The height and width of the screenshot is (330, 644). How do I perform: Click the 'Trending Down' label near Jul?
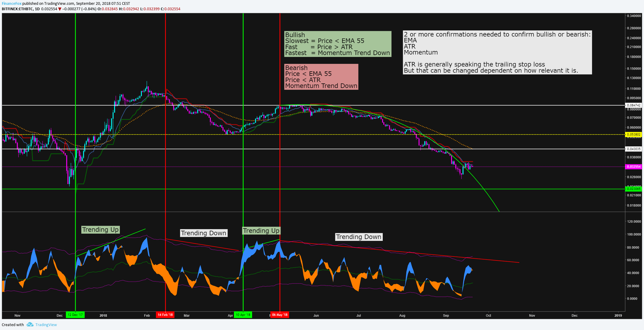359,237
